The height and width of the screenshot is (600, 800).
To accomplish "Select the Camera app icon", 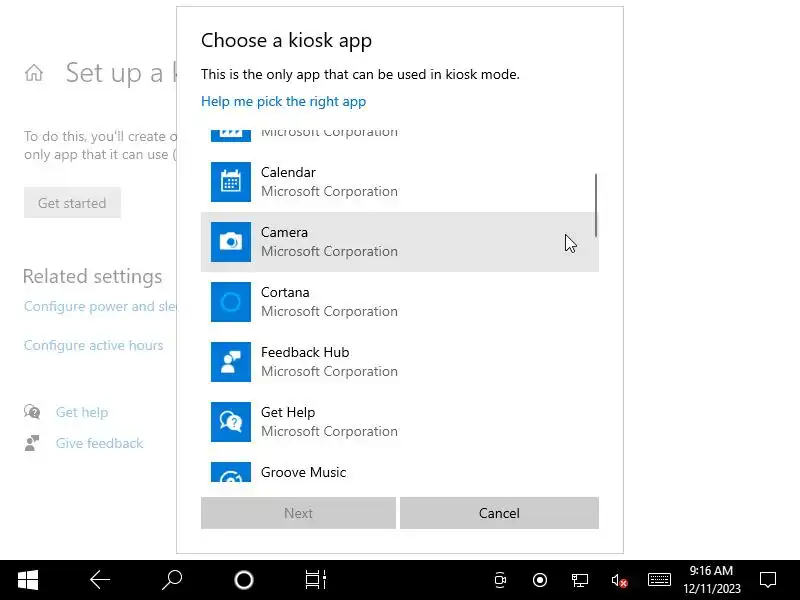I will click(x=231, y=242).
